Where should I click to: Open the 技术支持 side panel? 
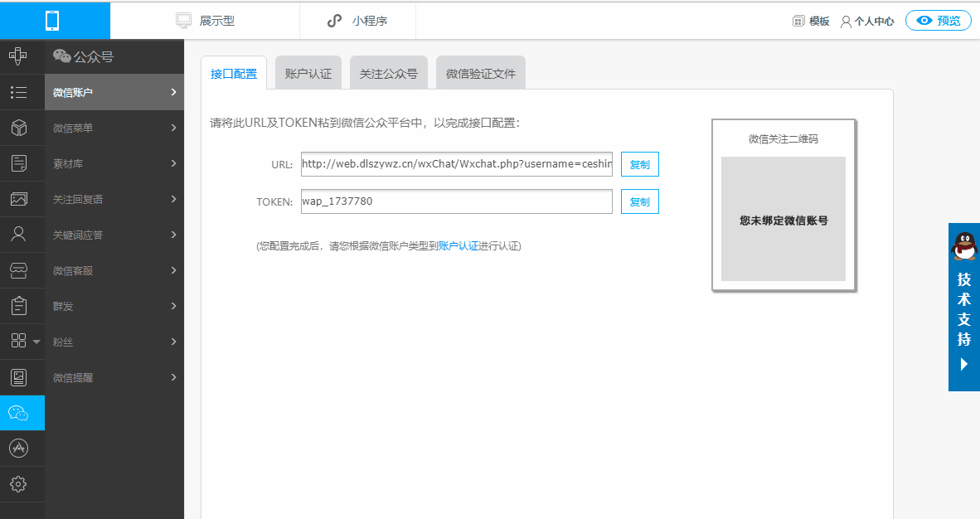[x=963, y=308]
